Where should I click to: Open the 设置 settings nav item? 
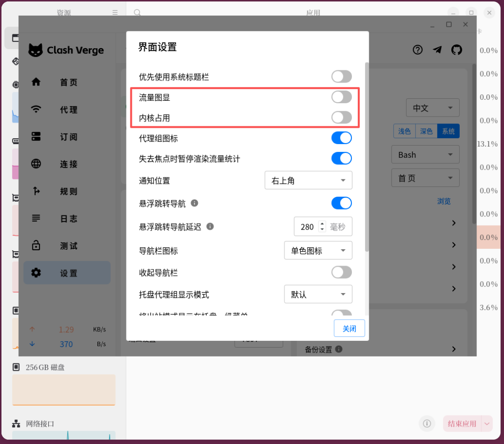point(67,273)
